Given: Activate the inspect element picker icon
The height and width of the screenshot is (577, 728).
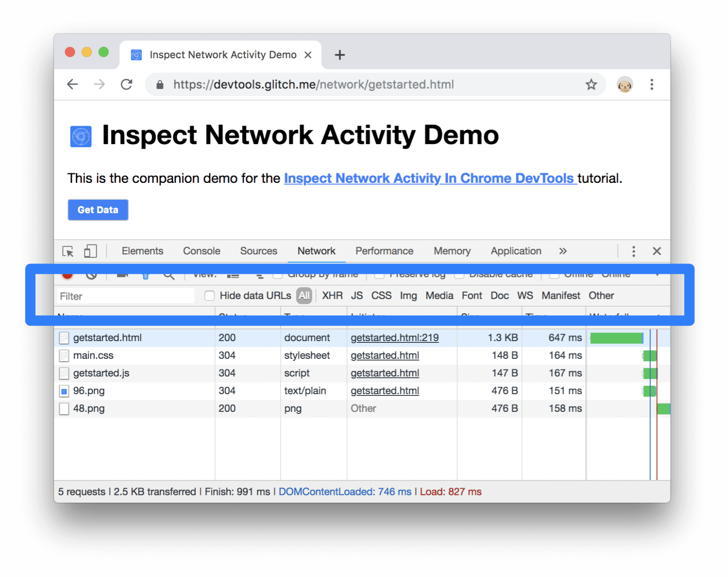Looking at the screenshot, I should pos(68,251).
